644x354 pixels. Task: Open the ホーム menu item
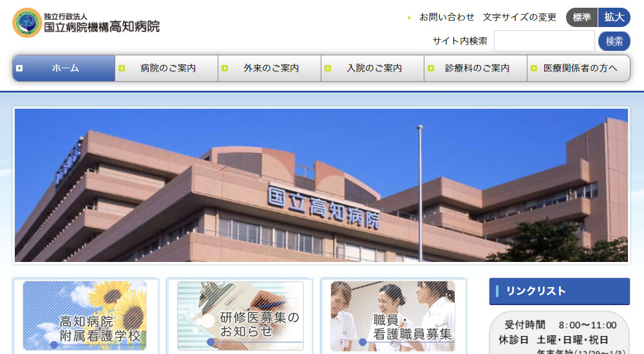64,68
